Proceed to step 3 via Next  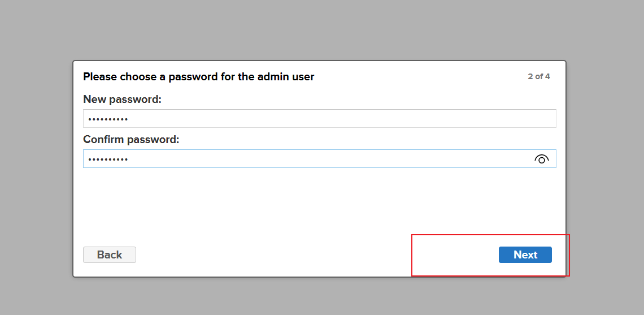[525, 254]
